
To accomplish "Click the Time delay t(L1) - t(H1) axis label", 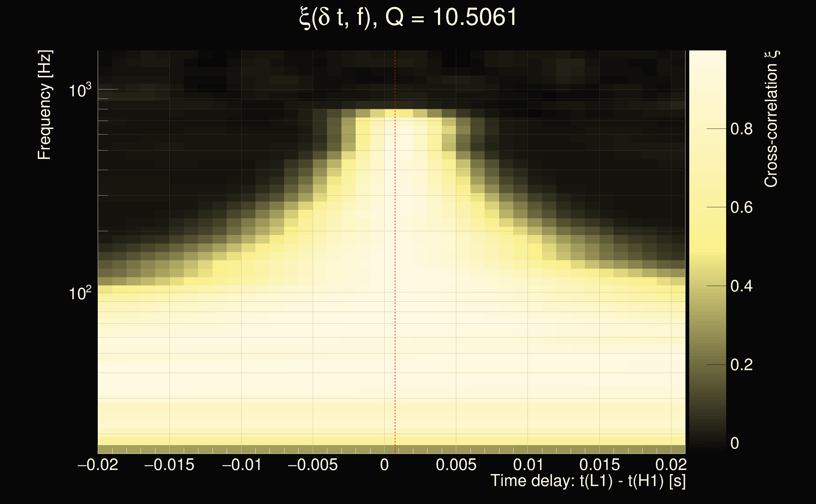I will 588,481.
